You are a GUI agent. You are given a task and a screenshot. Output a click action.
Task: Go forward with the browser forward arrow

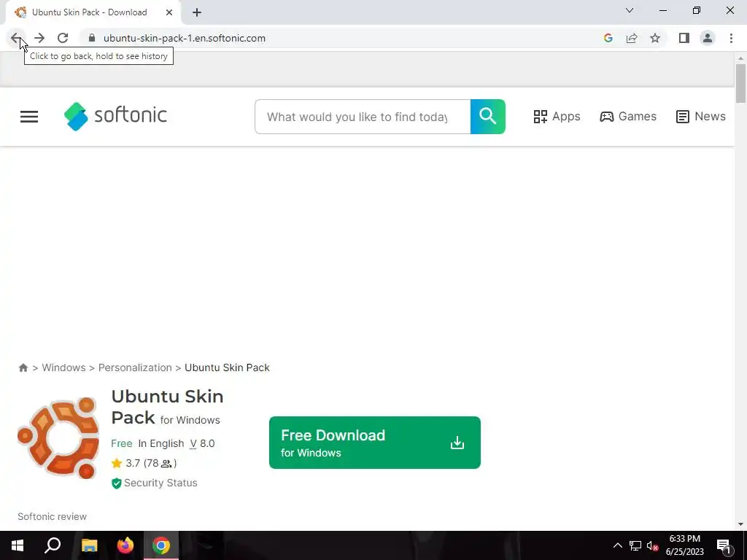tap(39, 38)
